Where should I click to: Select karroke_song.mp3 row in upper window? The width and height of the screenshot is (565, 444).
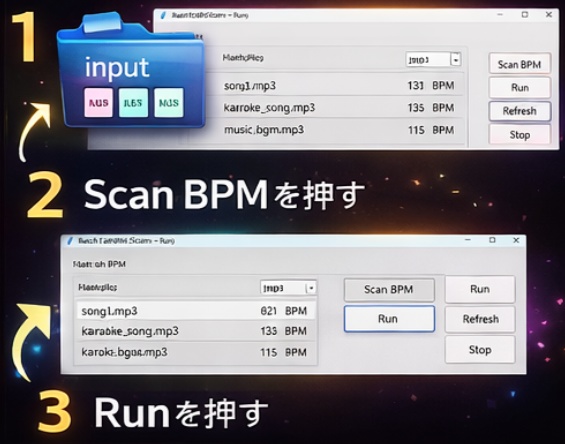coord(335,107)
